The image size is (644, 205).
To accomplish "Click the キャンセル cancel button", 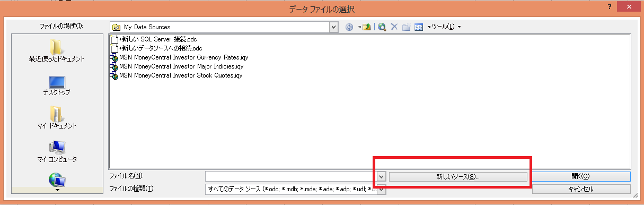I will [x=581, y=189].
